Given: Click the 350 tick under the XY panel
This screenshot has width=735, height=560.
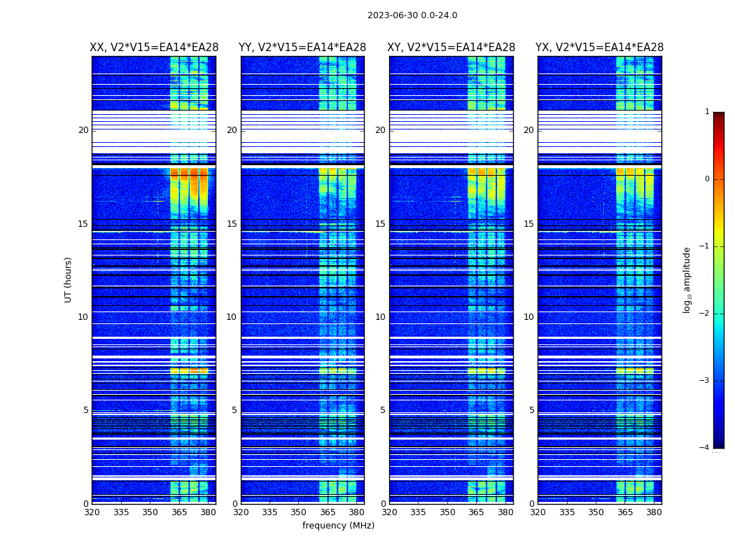Looking at the screenshot, I should click(447, 512).
